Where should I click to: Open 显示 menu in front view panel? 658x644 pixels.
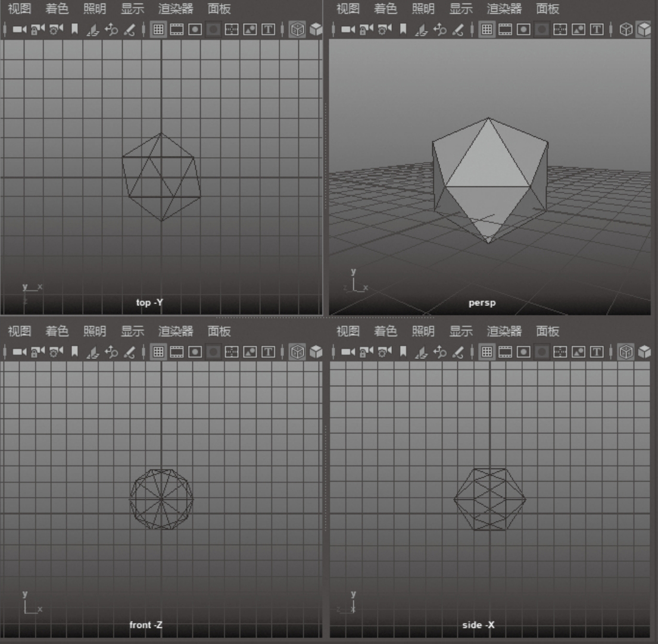click(x=132, y=331)
